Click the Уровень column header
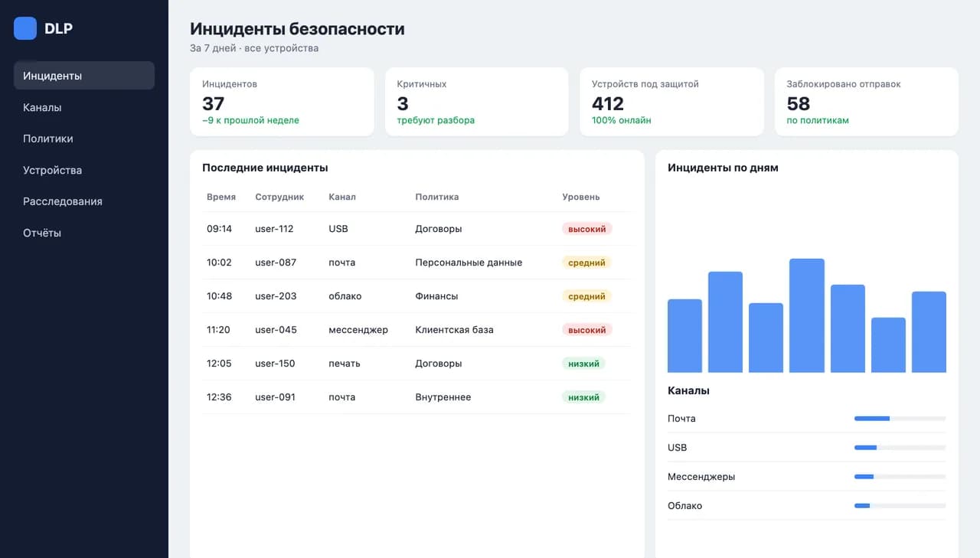The width and height of the screenshot is (980, 558). [581, 197]
